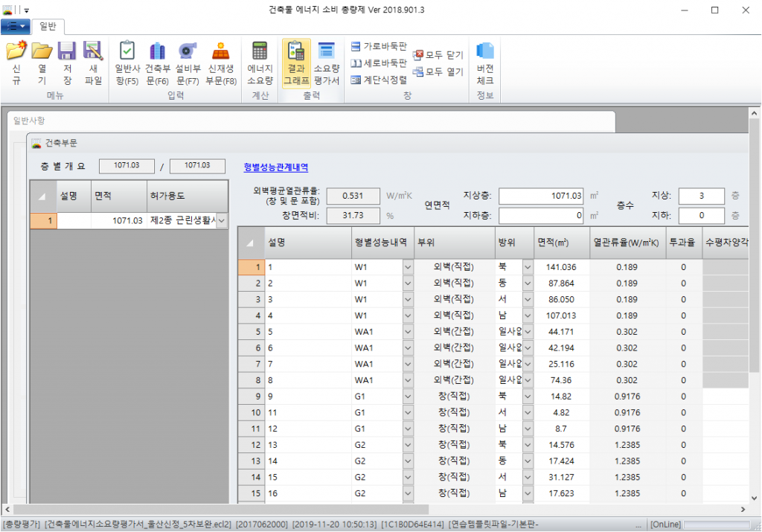Image resolution: width=762 pixels, height=532 pixels.
Task: Click the 지하 floor count field
Action: coord(701,215)
